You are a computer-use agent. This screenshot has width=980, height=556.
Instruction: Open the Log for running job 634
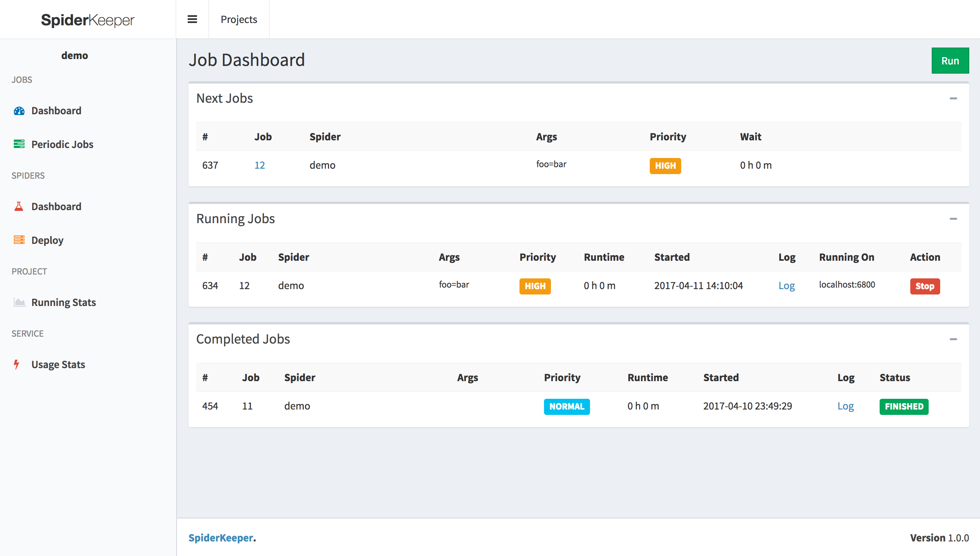click(787, 286)
